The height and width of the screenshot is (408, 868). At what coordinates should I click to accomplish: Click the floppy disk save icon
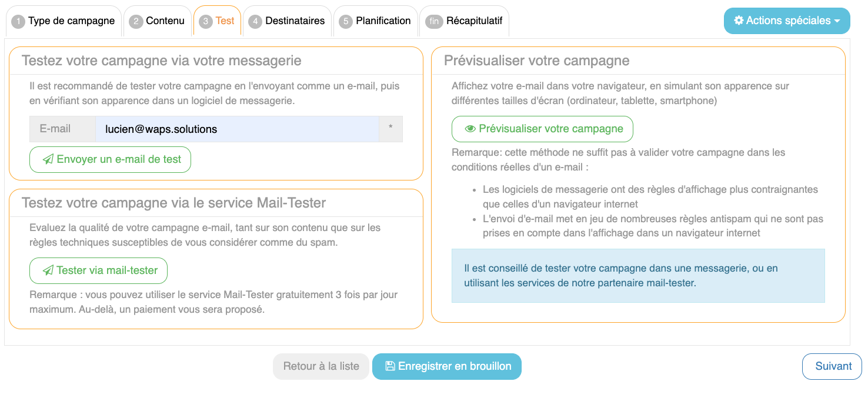[x=390, y=366]
